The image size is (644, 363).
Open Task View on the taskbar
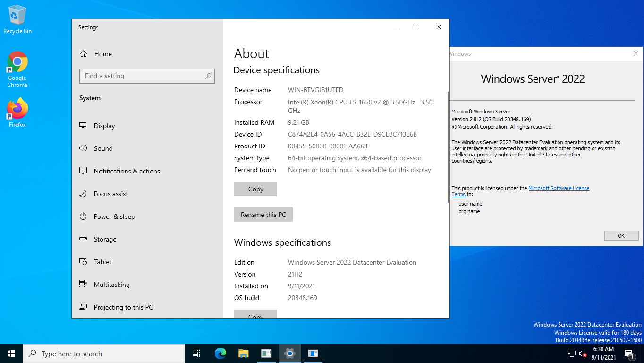coord(196,354)
